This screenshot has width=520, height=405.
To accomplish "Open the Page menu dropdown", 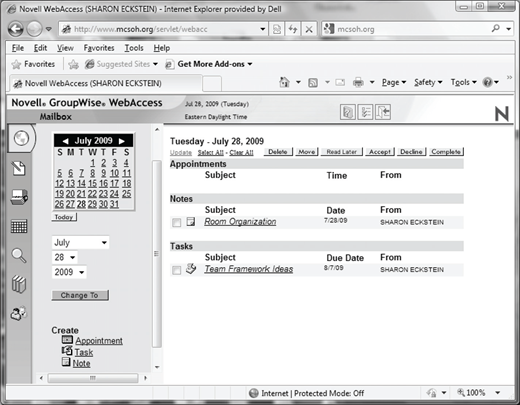I will pos(394,82).
